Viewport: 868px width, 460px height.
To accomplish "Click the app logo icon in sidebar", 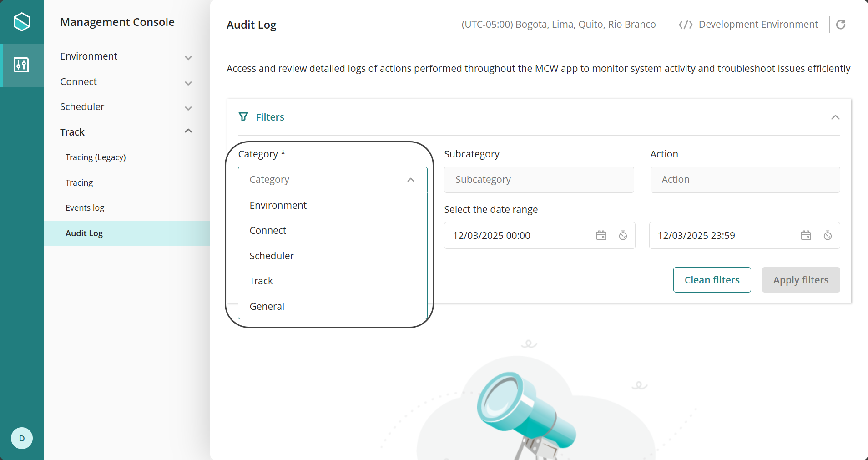I will coord(22,22).
